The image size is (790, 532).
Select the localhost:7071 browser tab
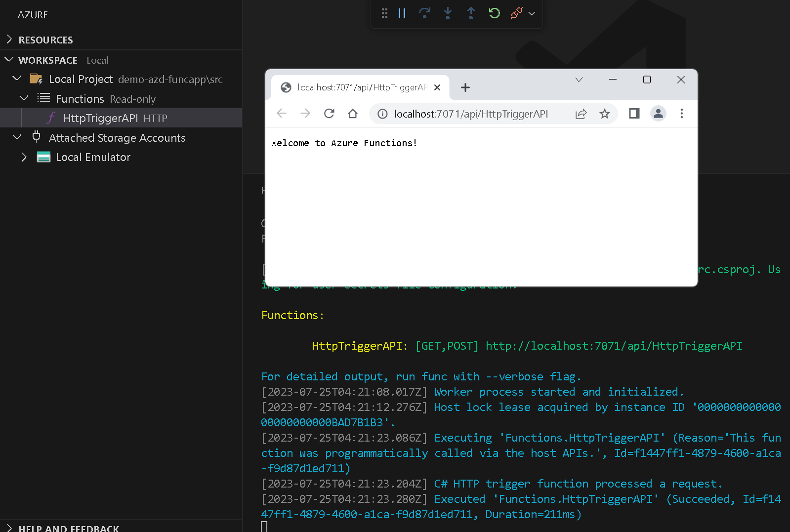[360, 87]
